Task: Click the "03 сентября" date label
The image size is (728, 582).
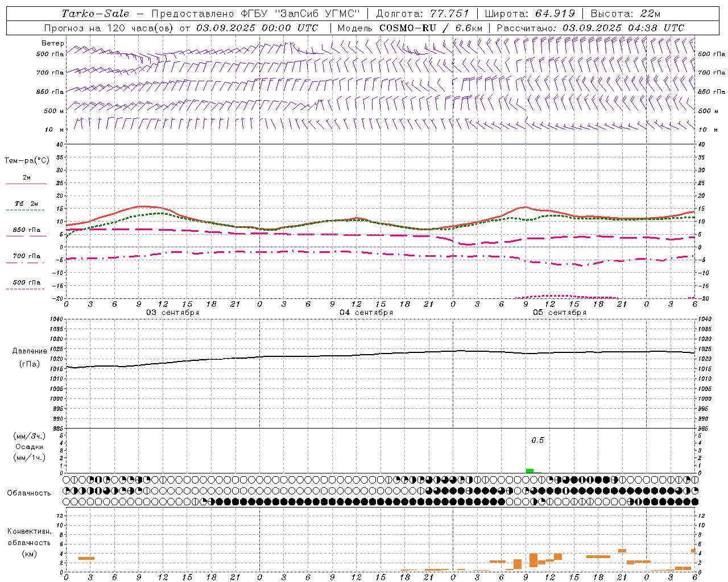Action: tap(173, 313)
